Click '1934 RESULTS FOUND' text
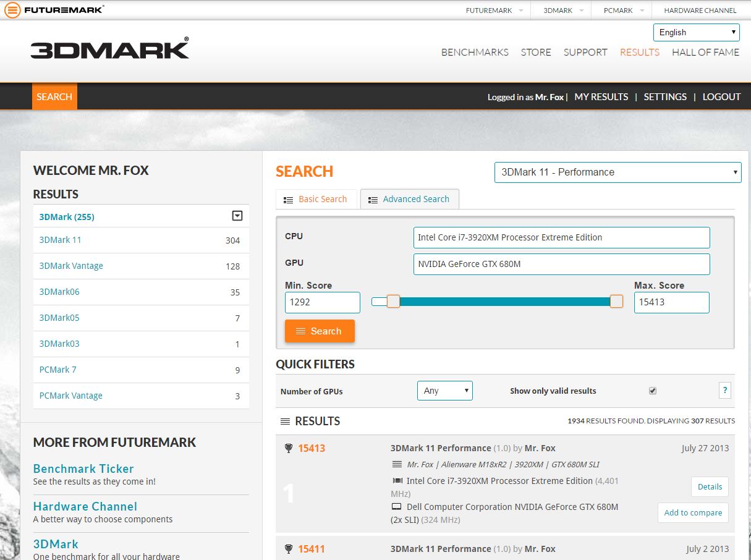The image size is (751, 560). 606,421
